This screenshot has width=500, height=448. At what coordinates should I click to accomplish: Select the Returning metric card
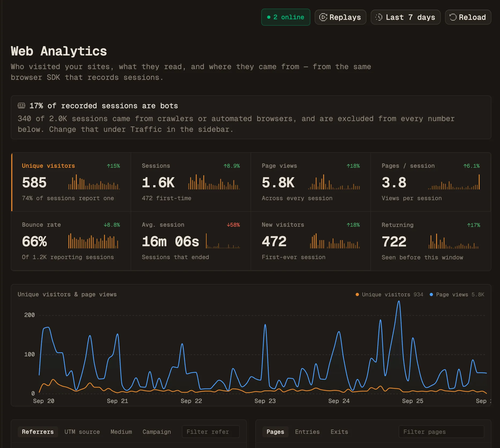(431, 241)
